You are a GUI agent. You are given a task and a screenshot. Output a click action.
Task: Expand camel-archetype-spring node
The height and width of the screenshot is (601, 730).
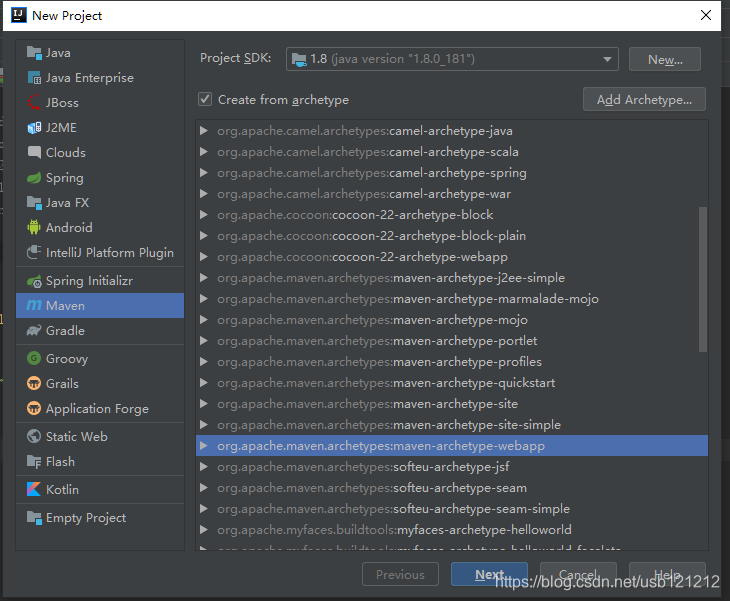tap(203, 173)
